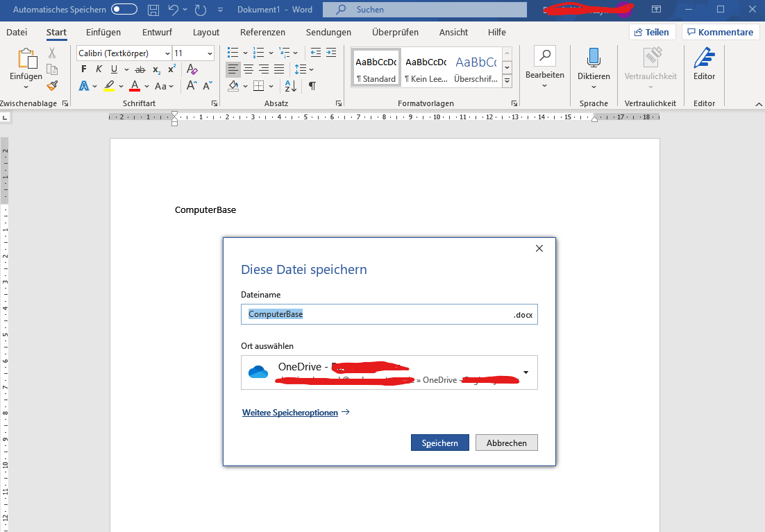Toggle underline formatting
Screen dimensions: 765x532
pyautogui.click(x=114, y=69)
